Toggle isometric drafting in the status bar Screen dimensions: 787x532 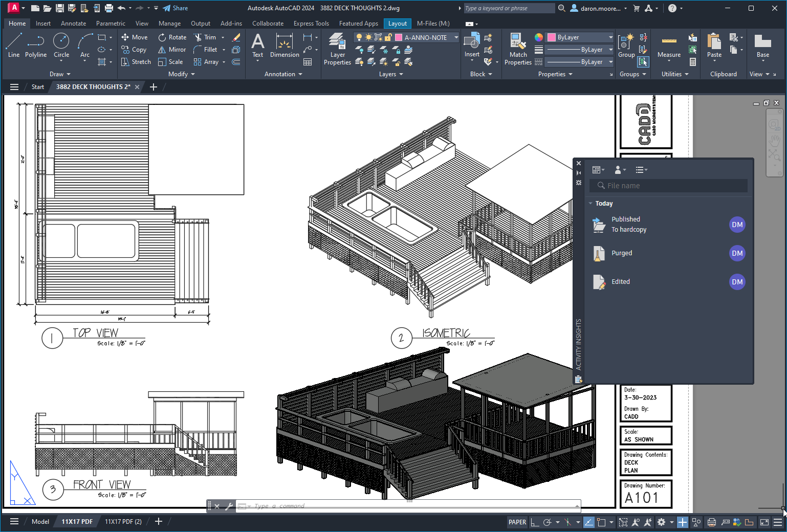(569, 522)
